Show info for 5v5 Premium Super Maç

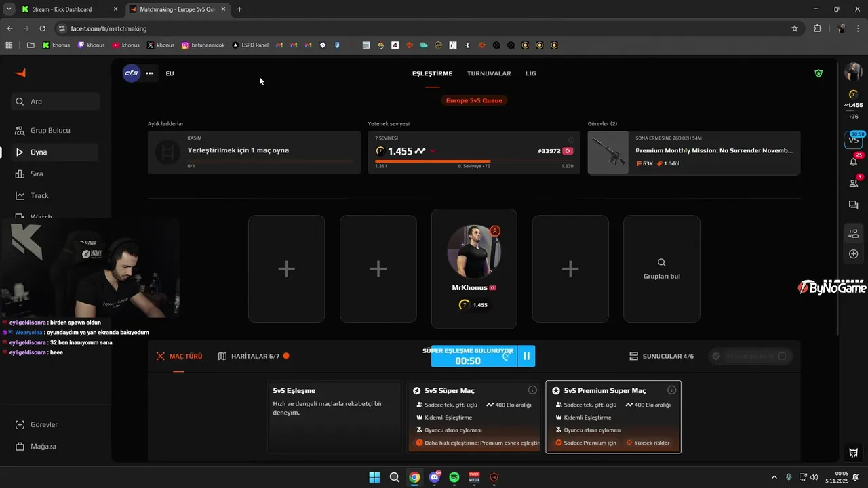[671, 390]
